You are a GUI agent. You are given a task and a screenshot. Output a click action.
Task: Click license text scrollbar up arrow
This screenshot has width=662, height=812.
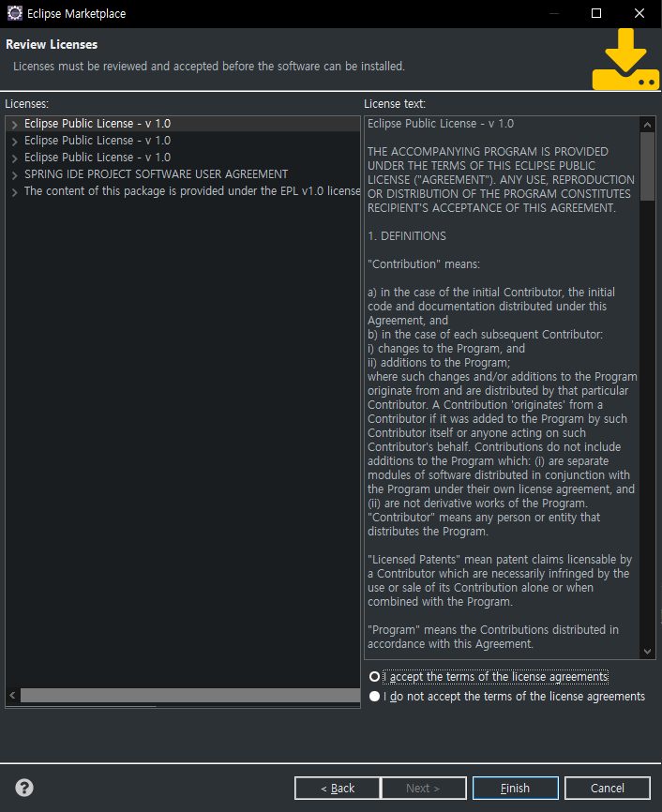[647, 125]
